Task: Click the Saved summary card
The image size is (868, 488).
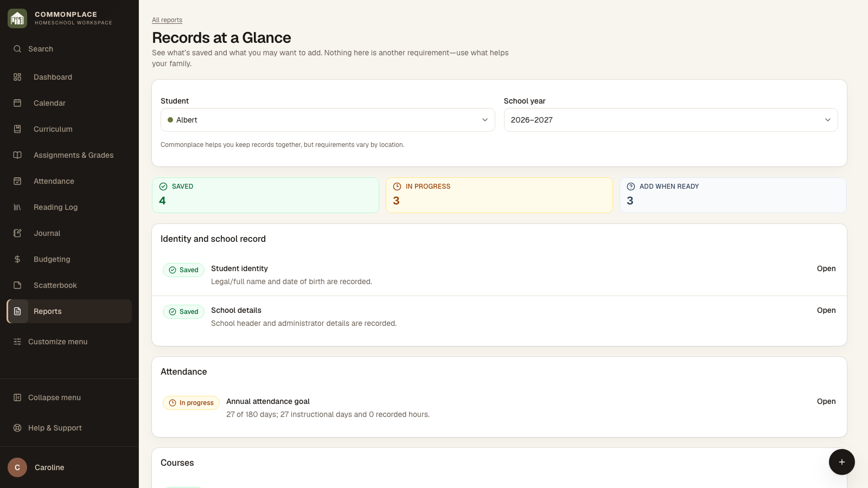Action: tap(265, 195)
